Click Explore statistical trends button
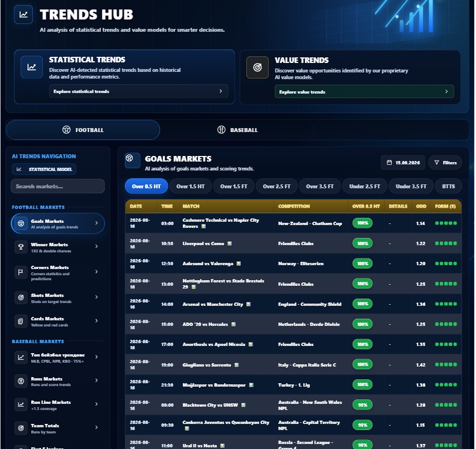Screen dimensions: 476x449 (x=139, y=91)
